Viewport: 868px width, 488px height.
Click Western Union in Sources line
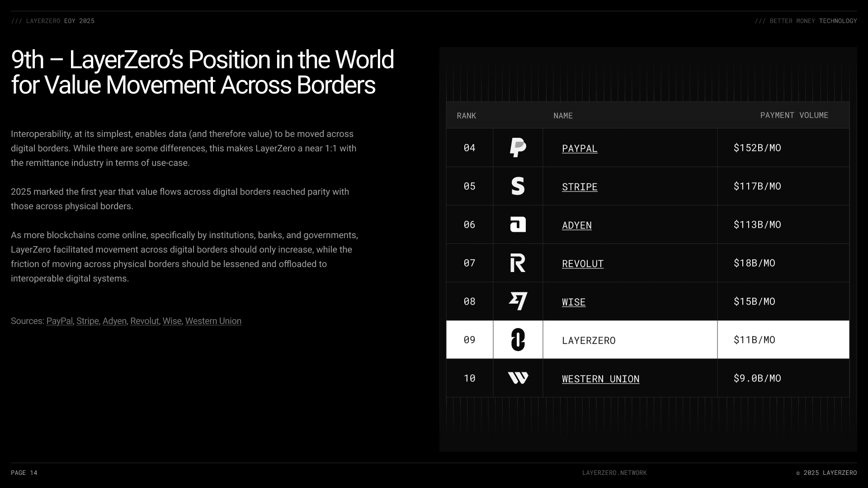coord(213,321)
